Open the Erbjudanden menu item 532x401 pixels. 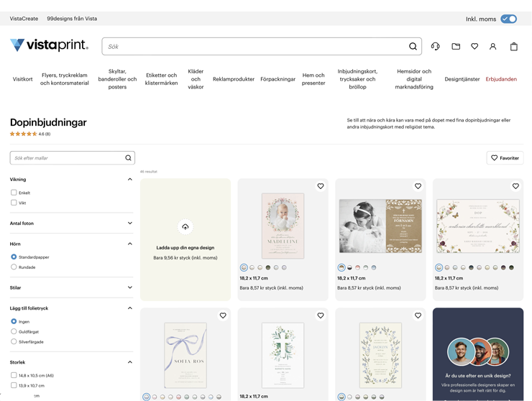(x=501, y=79)
